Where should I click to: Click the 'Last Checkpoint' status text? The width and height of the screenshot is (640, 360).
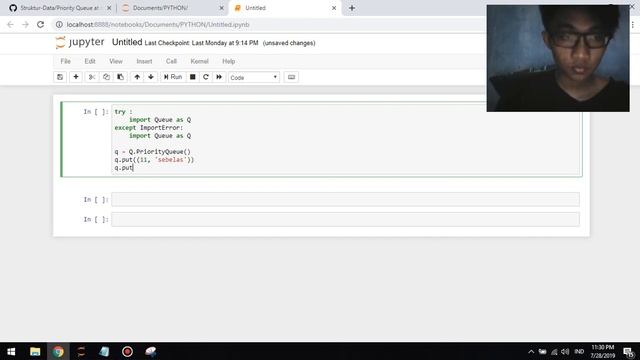tap(201, 43)
